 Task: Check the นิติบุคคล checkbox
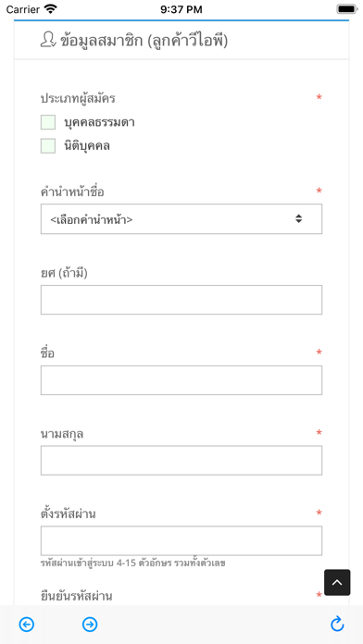(x=47, y=146)
